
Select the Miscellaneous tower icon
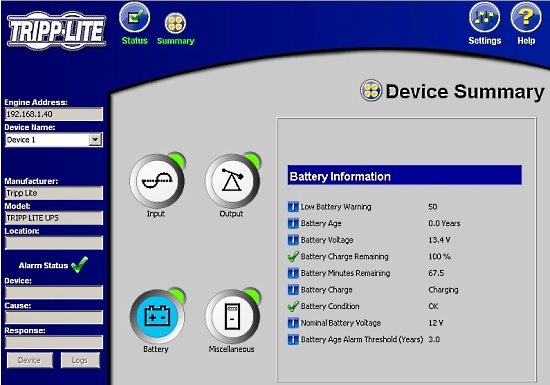(232, 316)
